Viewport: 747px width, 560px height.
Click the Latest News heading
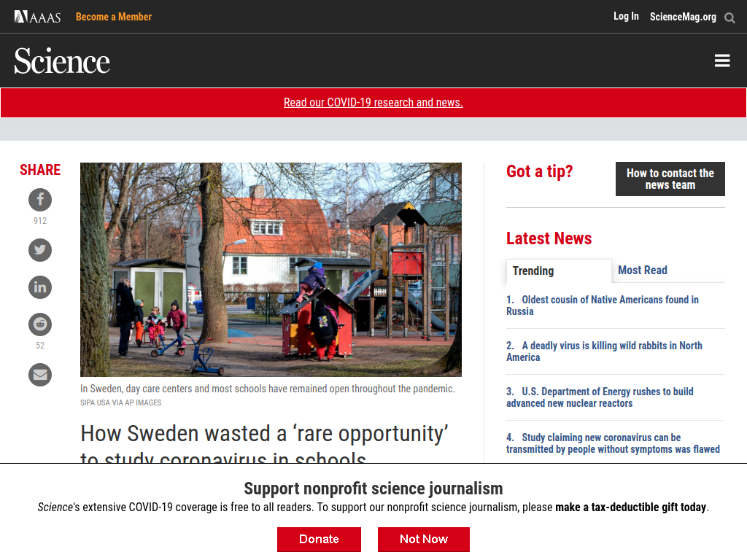click(549, 238)
